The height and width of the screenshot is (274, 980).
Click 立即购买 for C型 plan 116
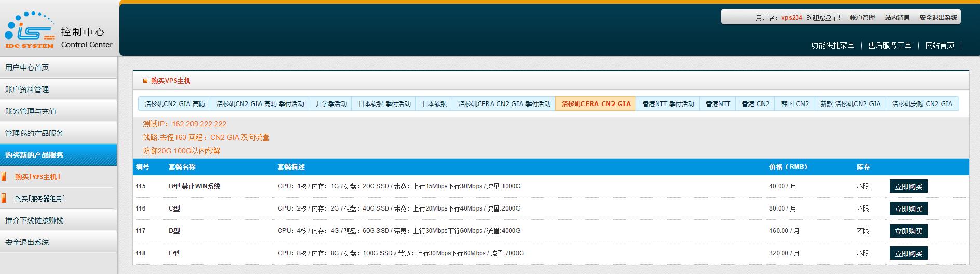pos(908,209)
